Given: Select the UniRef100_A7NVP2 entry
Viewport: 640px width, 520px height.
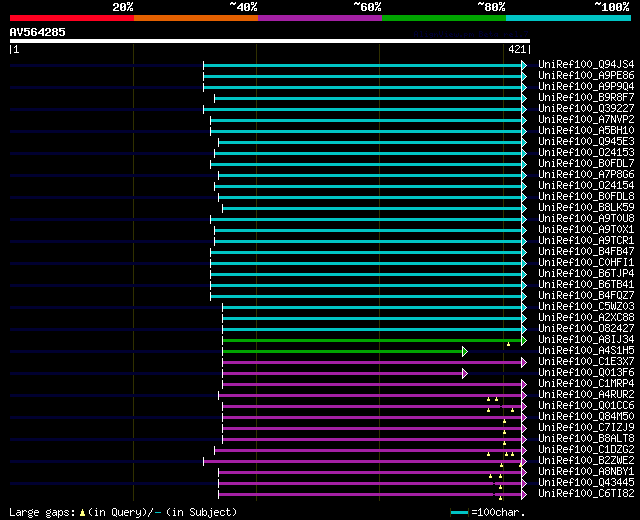Looking at the screenshot, I should coord(586,120).
